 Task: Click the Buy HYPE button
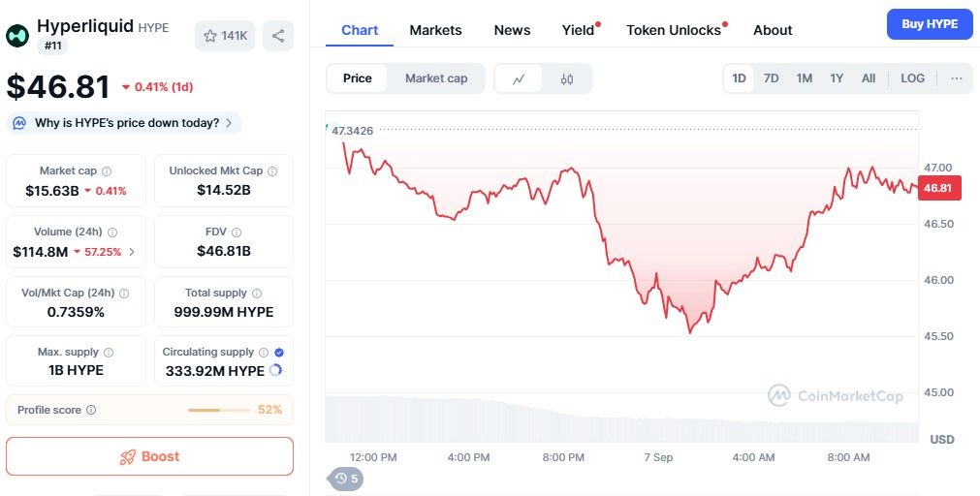click(930, 24)
